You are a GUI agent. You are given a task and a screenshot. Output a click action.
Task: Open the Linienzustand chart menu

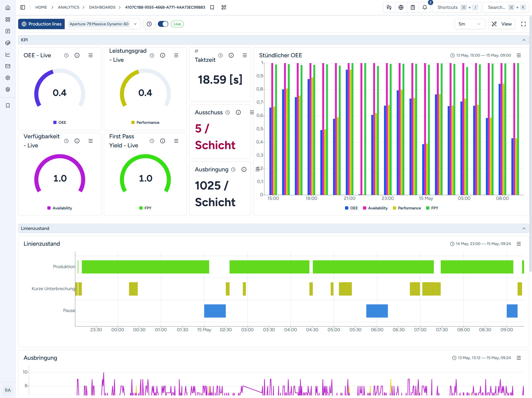click(519, 244)
